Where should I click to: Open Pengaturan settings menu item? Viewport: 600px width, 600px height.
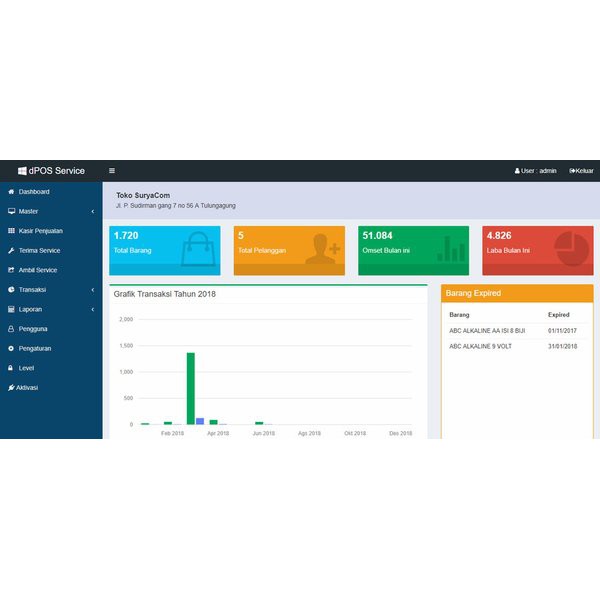(51, 349)
